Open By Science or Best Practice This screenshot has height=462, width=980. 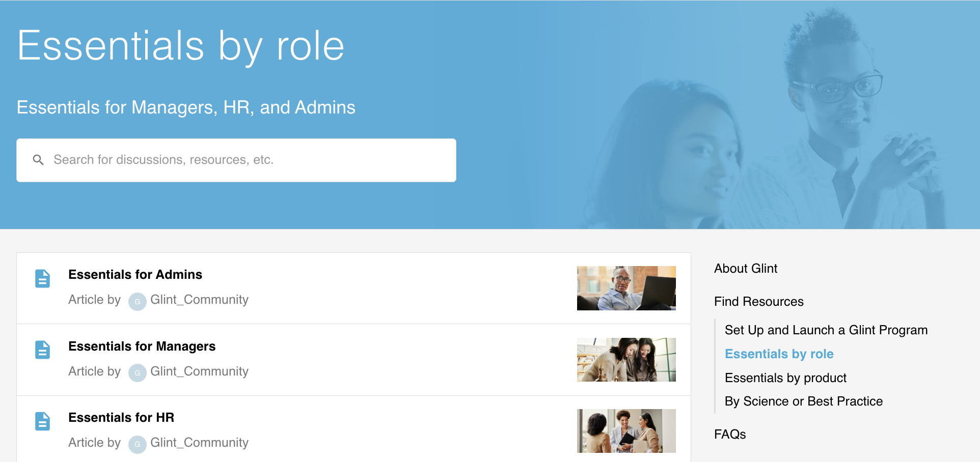coord(803,401)
